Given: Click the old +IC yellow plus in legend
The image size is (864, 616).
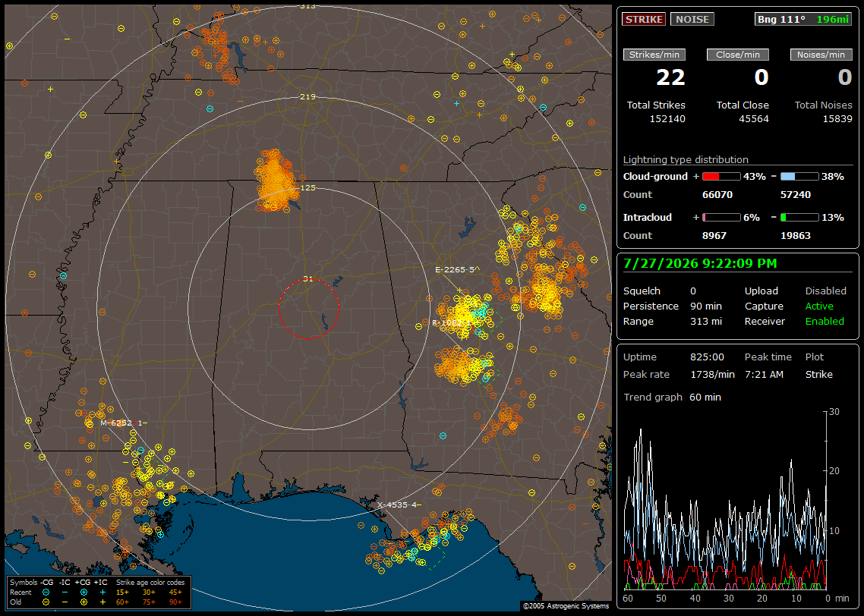Looking at the screenshot, I should click(102, 602).
